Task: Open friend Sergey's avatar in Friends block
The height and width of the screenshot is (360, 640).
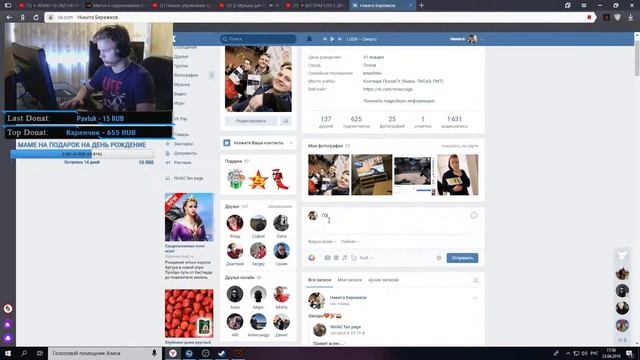Action: (258, 251)
